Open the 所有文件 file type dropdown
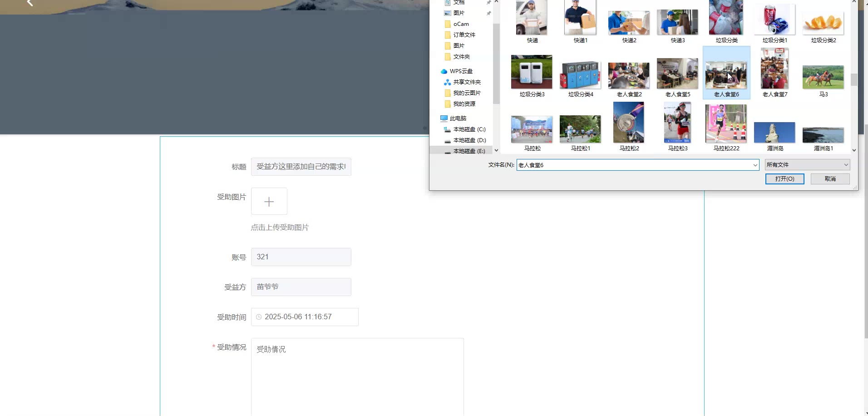Viewport: 868px width, 416px height. click(807, 165)
